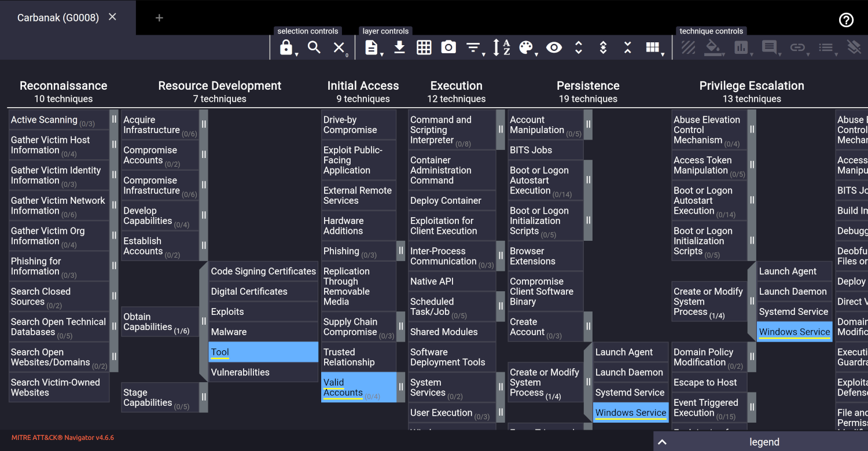Expand Stage Capabilities sub-techniques handle
Screen dimensions: 868x451
pos(204,397)
